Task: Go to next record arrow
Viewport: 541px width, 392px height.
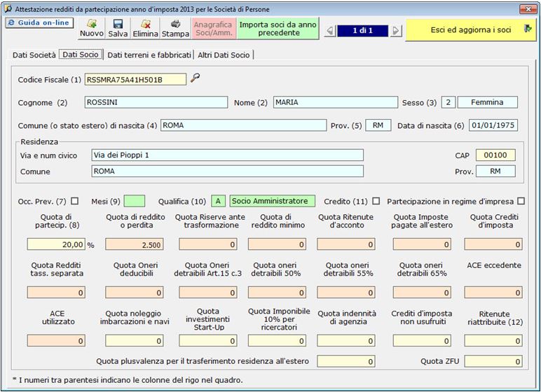Action: [x=396, y=31]
